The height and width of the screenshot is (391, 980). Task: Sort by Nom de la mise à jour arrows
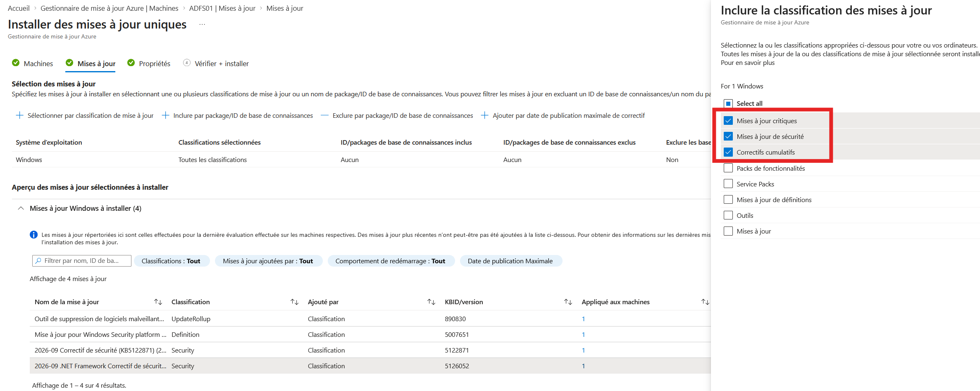tap(158, 302)
